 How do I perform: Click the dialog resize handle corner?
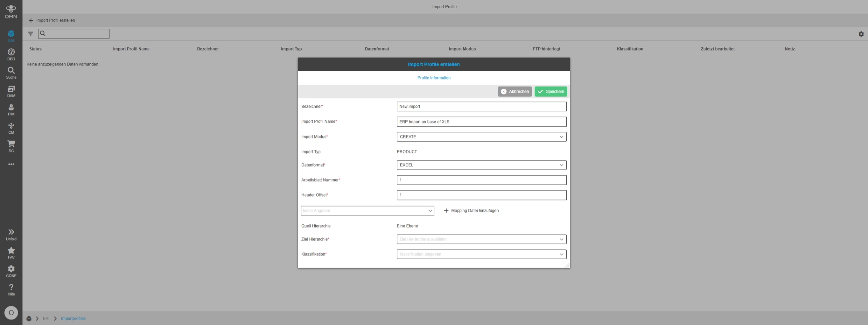pos(567,265)
